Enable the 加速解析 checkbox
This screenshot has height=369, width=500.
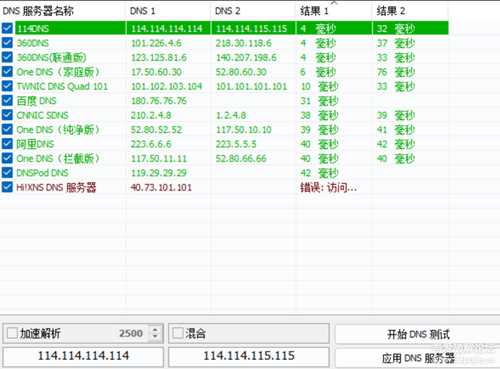(12, 333)
